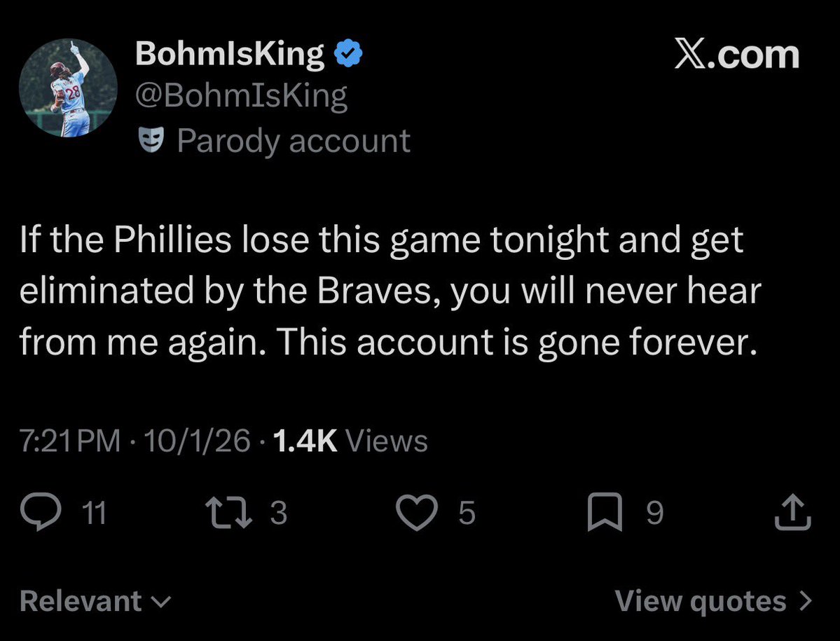Click the parody account mask icon

tap(151, 140)
